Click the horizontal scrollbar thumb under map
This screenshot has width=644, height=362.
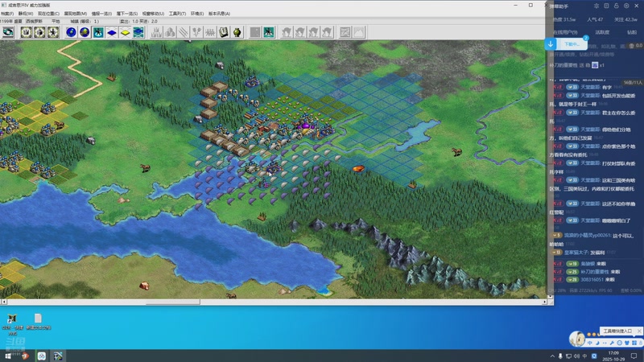click(x=173, y=302)
